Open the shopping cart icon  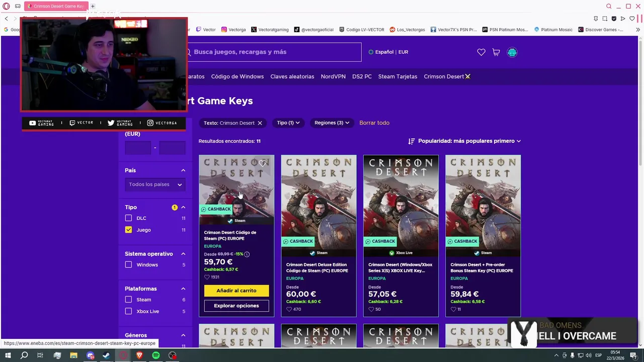[496, 52]
